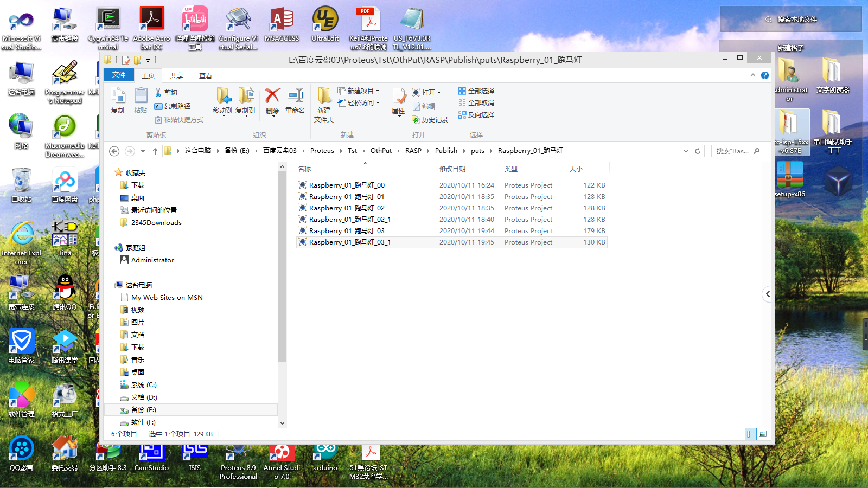Delete Raspberry_01_跑马灯_03_1 using the red 删除 icon
The height and width of the screenshot is (488, 868).
pyautogui.click(x=271, y=100)
